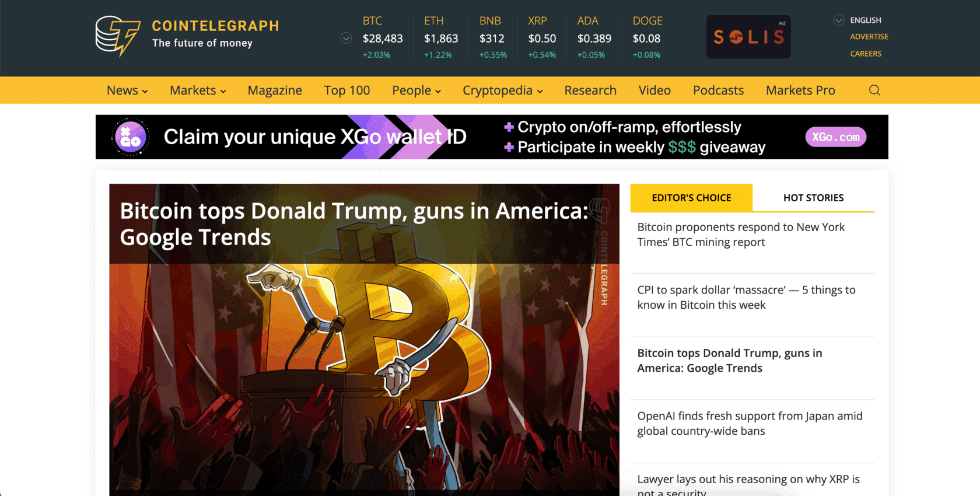Click the XGo logo in banner ad
Viewport: 980px width, 496px height.
[131, 137]
